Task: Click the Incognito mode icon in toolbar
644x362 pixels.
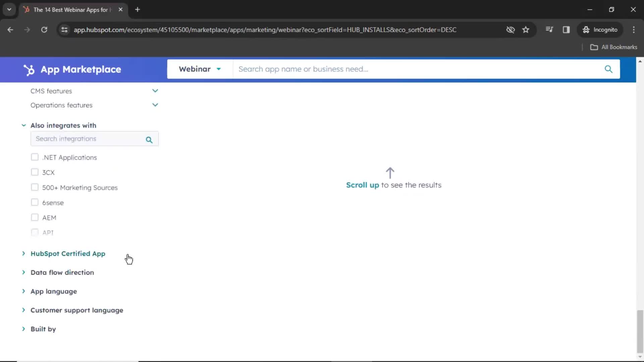Action: point(586,29)
